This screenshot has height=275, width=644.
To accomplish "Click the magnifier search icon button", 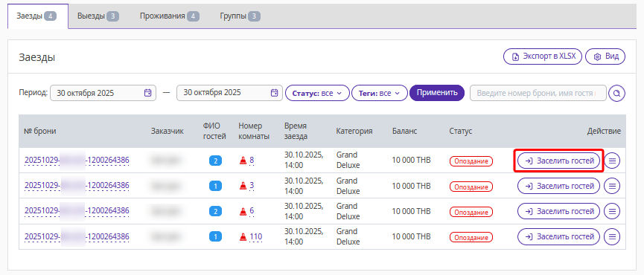I will (x=617, y=93).
